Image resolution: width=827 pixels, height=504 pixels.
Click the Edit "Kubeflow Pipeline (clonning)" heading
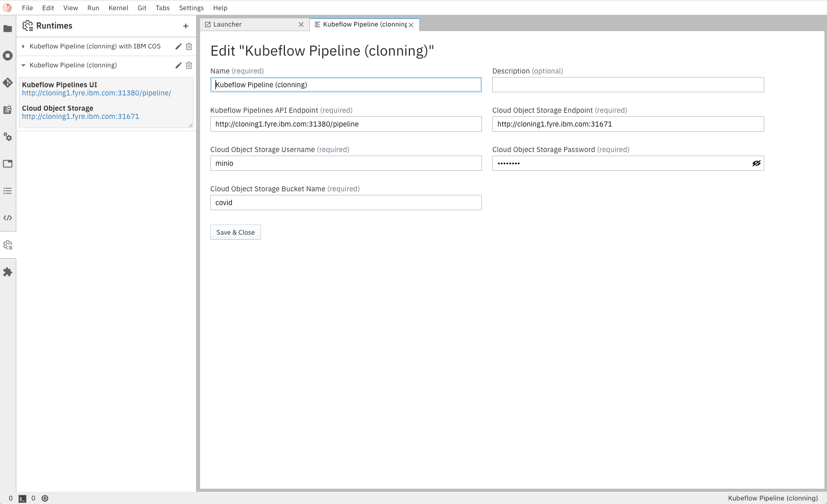pyautogui.click(x=322, y=51)
